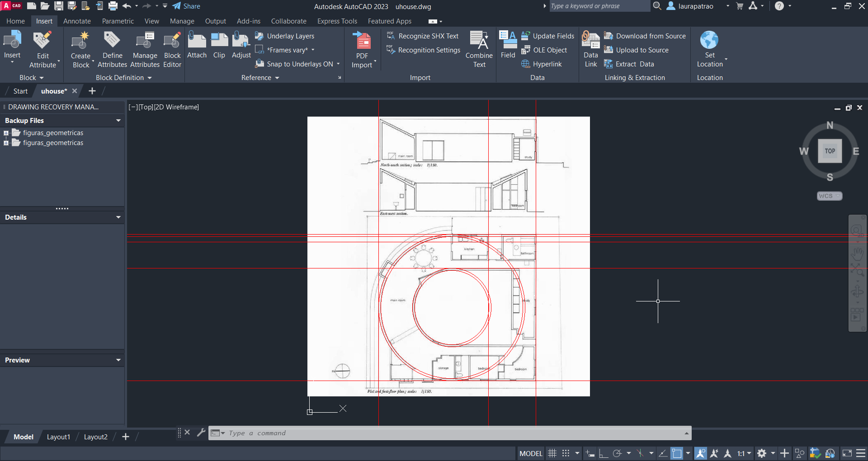Open a file with the folder icon

(45, 6)
